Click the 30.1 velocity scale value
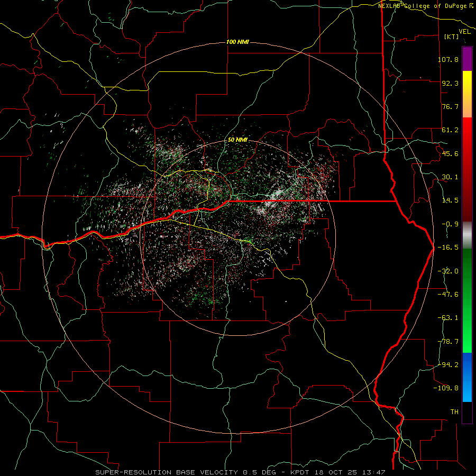This screenshot has width=476, height=476. pyautogui.click(x=450, y=177)
